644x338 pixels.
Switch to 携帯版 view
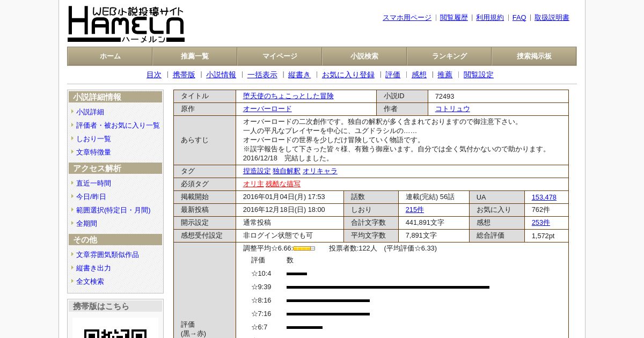coord(184,75)
